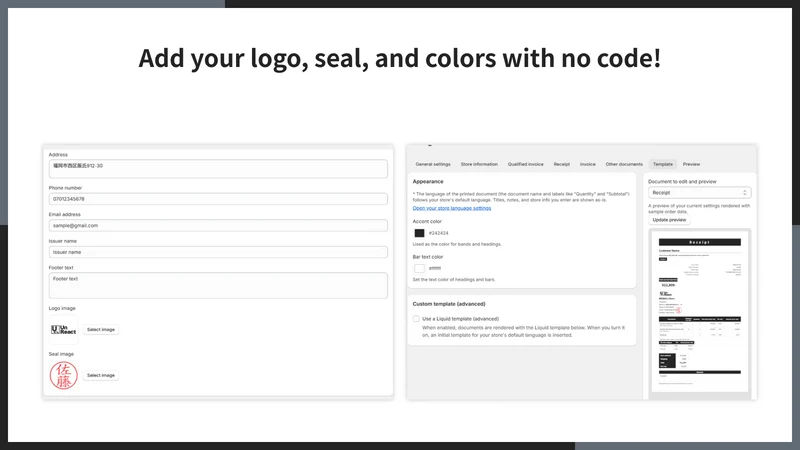Click the Phone number field
The height and width of the screenshot is (450, 800).
(218, 199)
